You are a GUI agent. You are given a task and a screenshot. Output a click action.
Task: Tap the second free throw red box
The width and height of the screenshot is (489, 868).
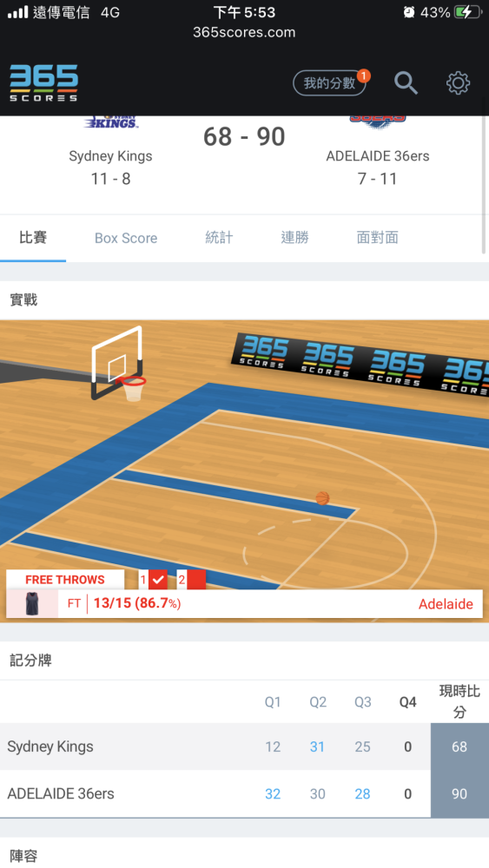pos(196,580)
